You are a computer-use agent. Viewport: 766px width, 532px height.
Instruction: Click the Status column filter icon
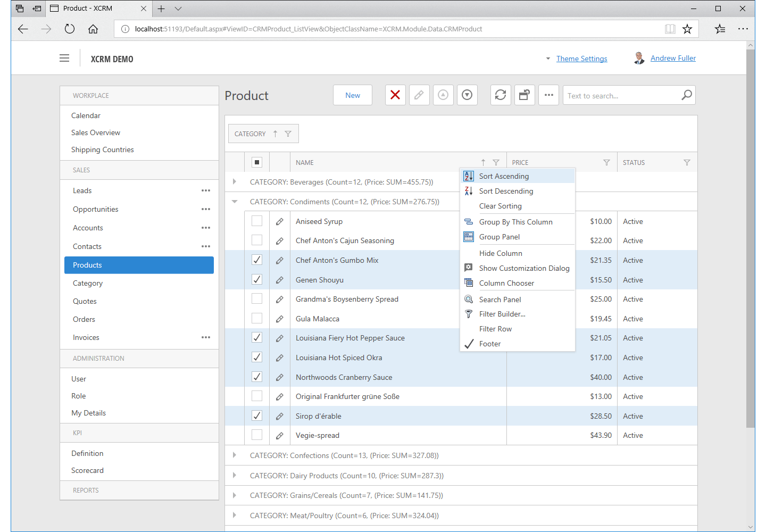click(687, 163)
